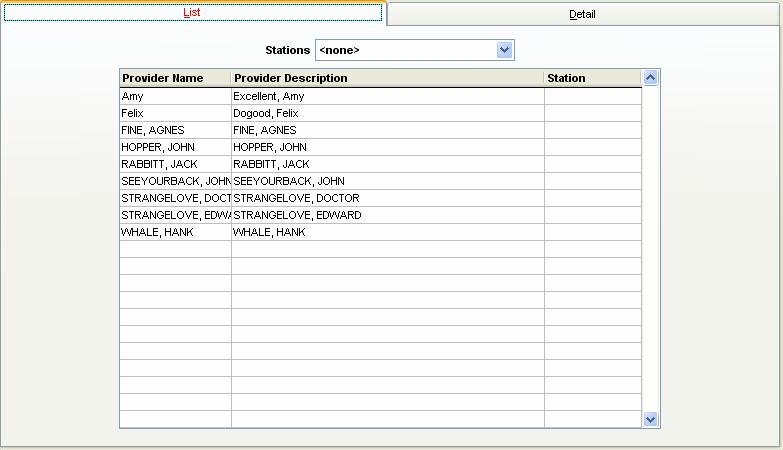Click the table scroll down arrow
Screen dimensions: 783x450
point(650,420)
